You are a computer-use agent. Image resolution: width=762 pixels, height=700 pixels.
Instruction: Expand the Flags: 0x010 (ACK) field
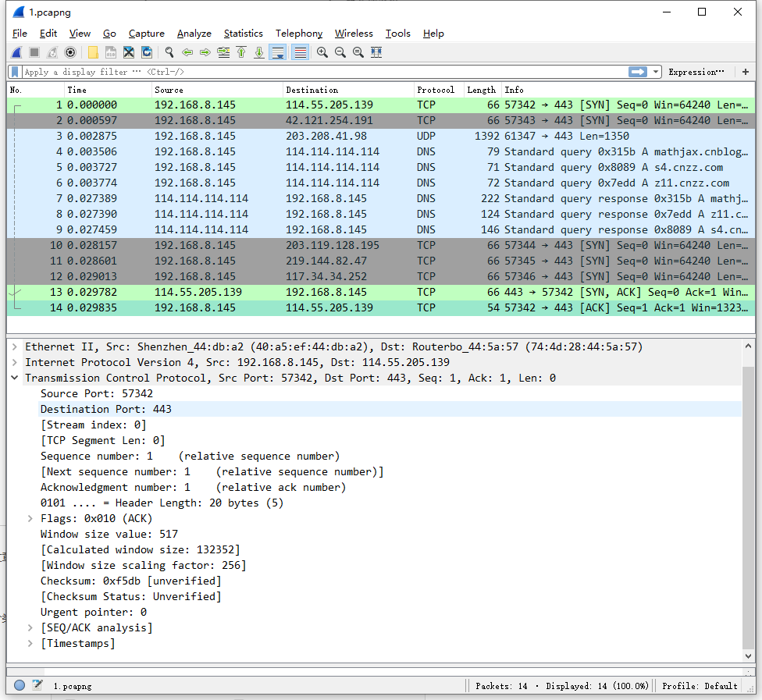(29, 518)
